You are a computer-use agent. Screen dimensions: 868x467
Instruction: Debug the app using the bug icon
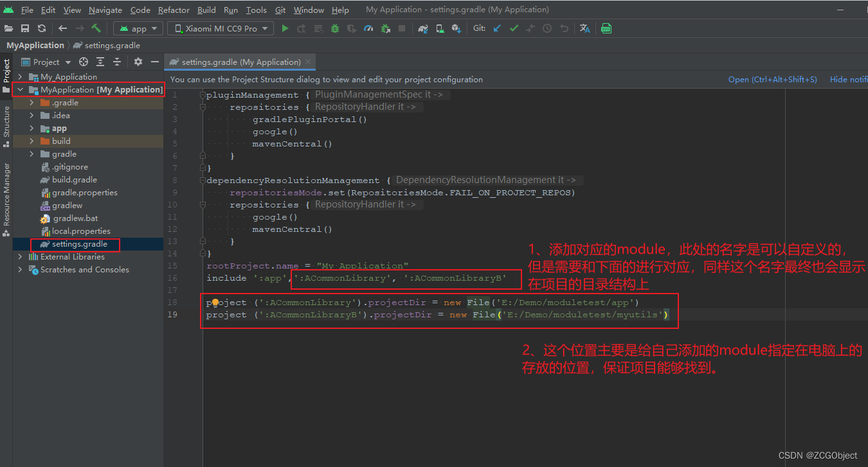pos(334,28)
